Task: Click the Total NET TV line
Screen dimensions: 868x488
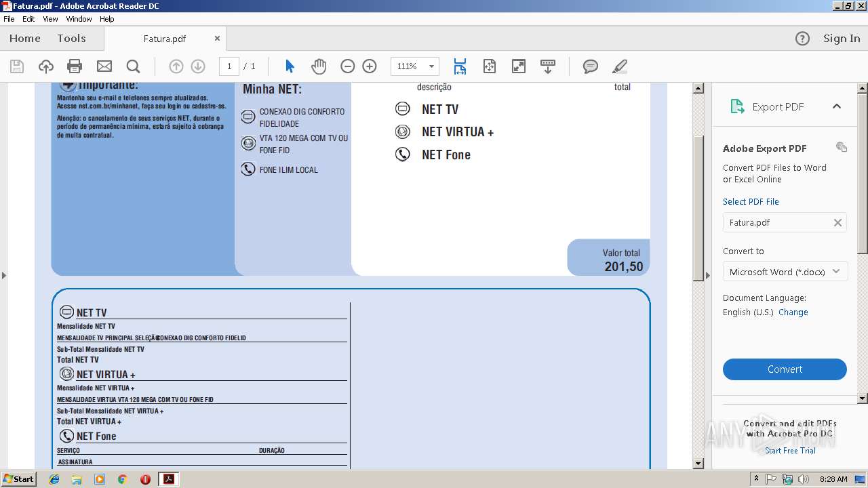Action: tap(78, 360)
